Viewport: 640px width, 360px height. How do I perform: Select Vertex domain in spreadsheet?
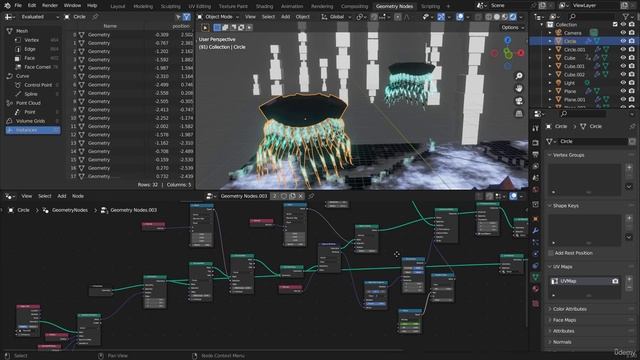point(31,40)
